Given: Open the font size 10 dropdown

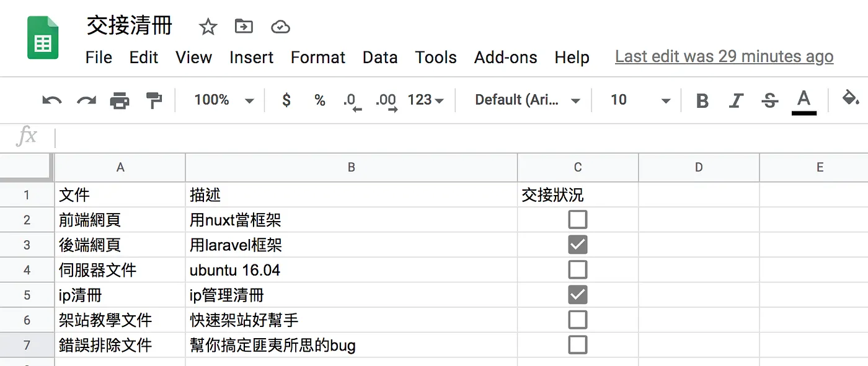Looking at the screenshot, I should coord(640,100).
